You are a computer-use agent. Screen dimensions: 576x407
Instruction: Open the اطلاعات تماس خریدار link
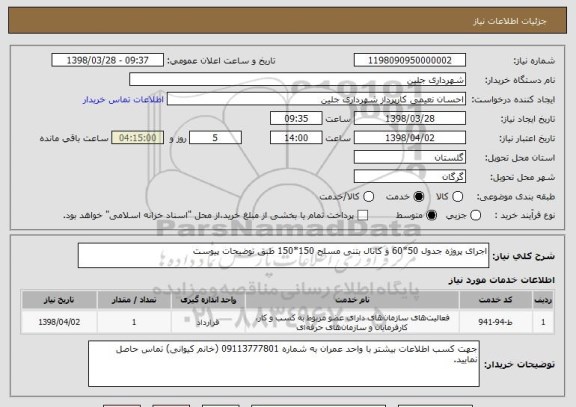pyautogui.click(x=123, y=100)
